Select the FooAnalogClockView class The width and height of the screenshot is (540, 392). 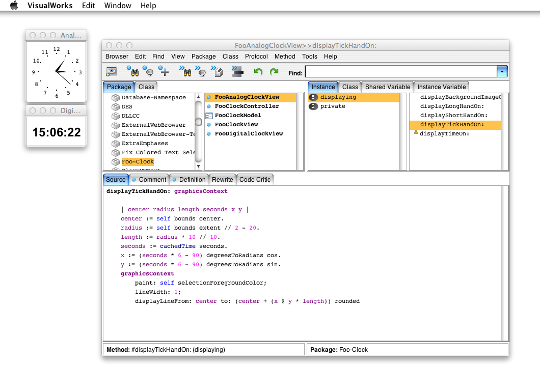point(250,97)
